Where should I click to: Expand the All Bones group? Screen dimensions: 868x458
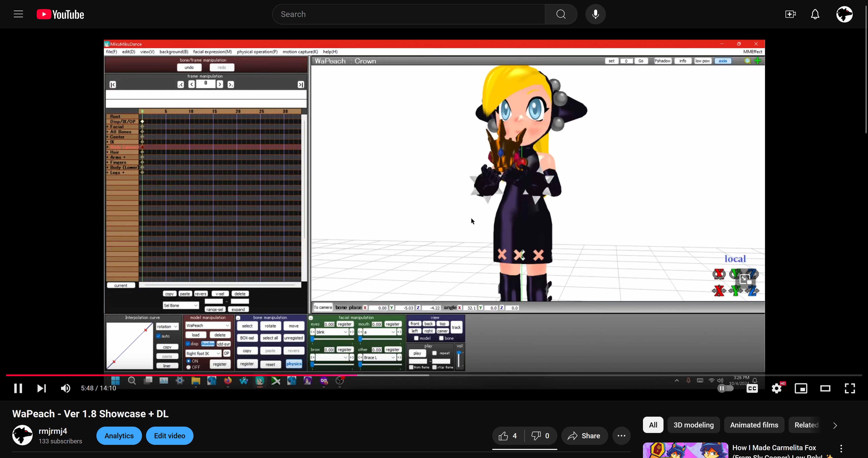point(107,132)
